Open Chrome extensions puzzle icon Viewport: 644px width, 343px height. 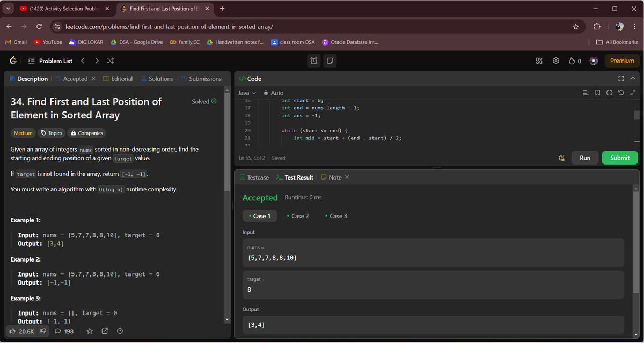[x=597, y=26]
